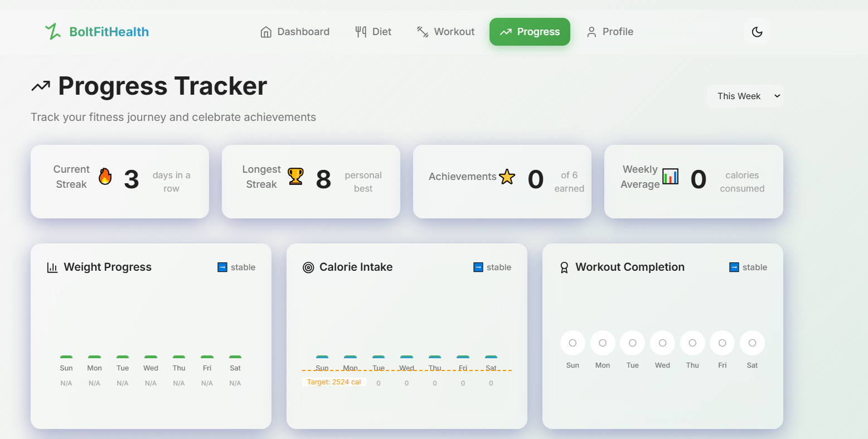The width and height of the screenshot is (868, 439).
Task: Click the trophy icon on Longest Streak card
Action: [295, 177]
